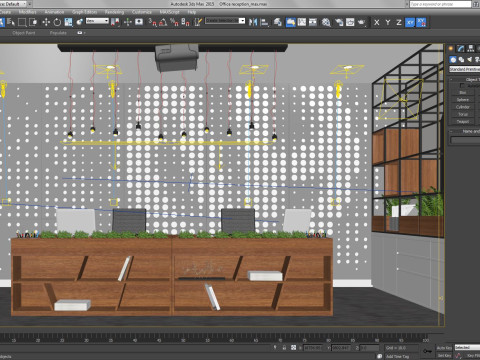Open Edit Named Selection Sets
Image resolution: width=480 pixels, height=360 pixels.
(x=198, y=22)
